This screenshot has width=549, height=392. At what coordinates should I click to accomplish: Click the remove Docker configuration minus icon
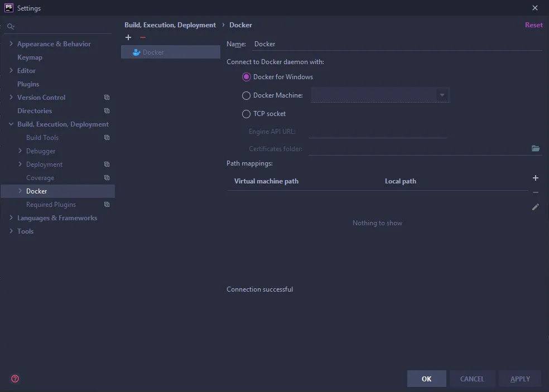(x=142, y=37)
